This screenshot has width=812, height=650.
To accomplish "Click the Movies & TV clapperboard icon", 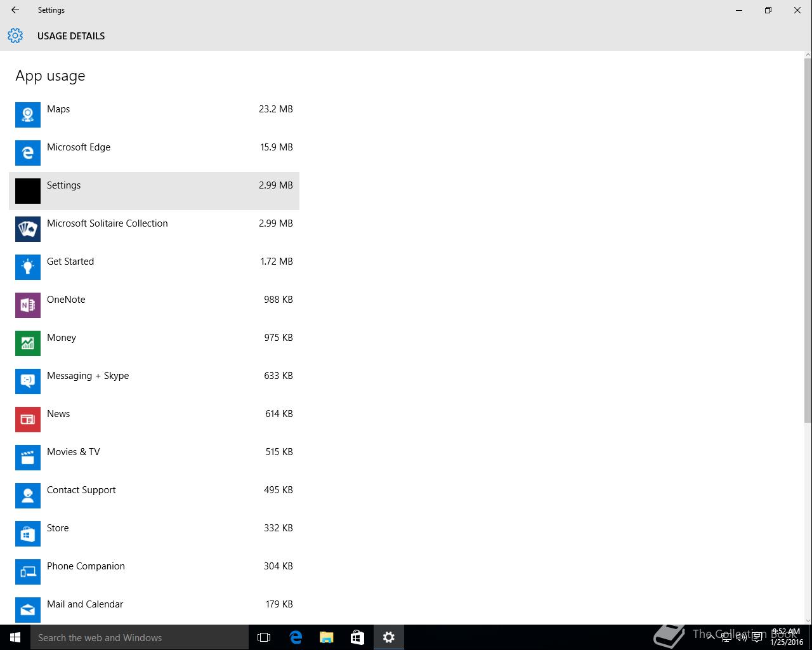I will (x=28, y=458).
